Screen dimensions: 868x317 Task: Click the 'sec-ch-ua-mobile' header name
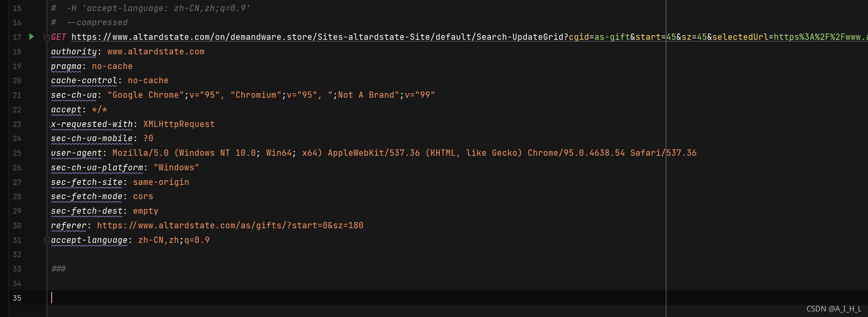pyautogui.click(x=92, y=138)
